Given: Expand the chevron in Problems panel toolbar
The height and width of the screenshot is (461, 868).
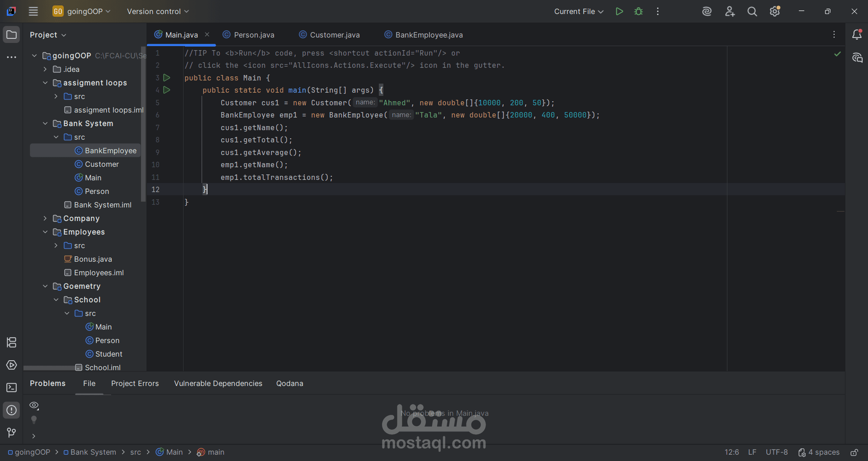Looking at the screenshot, I should [33, 436].
